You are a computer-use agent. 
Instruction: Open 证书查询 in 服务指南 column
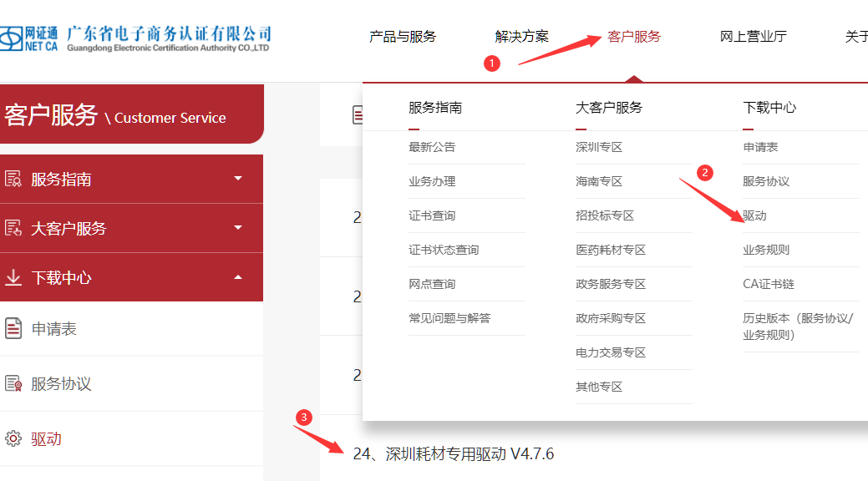click(x=432, y=215)
